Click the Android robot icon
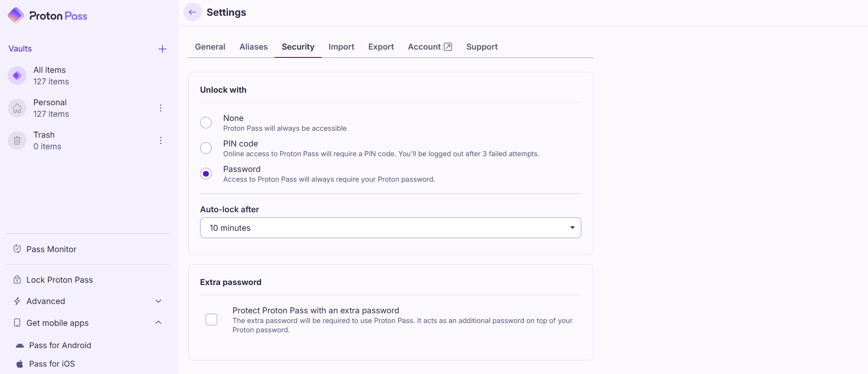 [20, 346]
